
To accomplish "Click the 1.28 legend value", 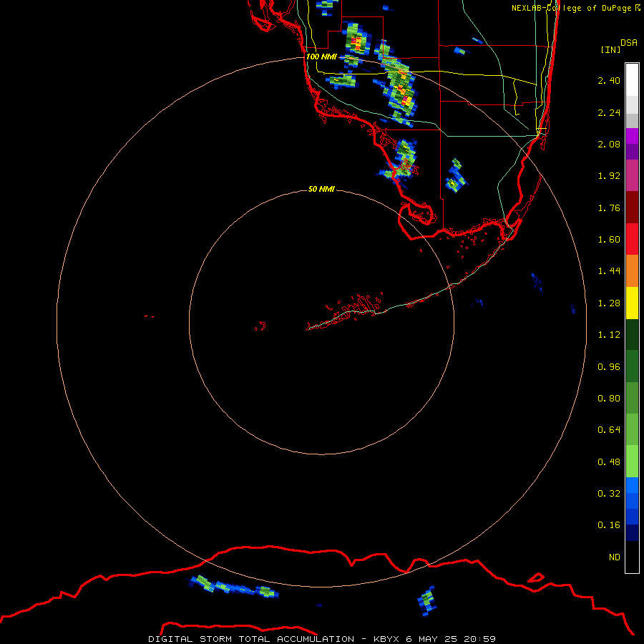I will pos(609,303).
